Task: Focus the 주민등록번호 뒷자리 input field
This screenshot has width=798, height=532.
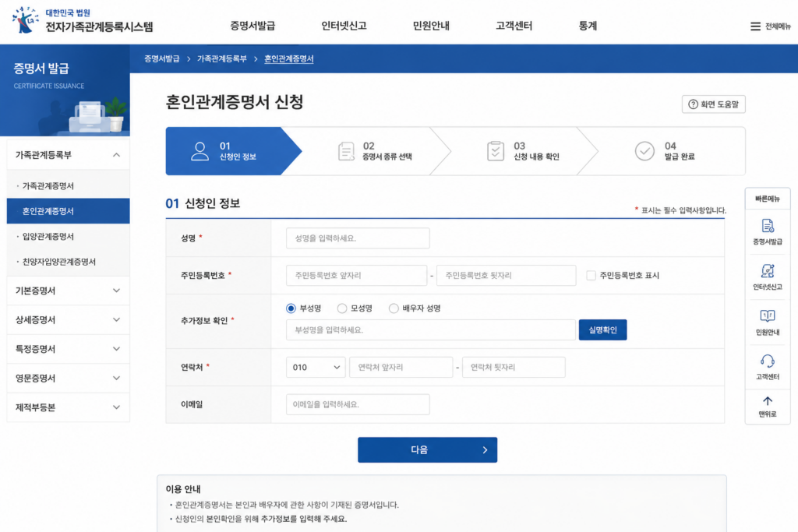Action: tap(507, 275)
